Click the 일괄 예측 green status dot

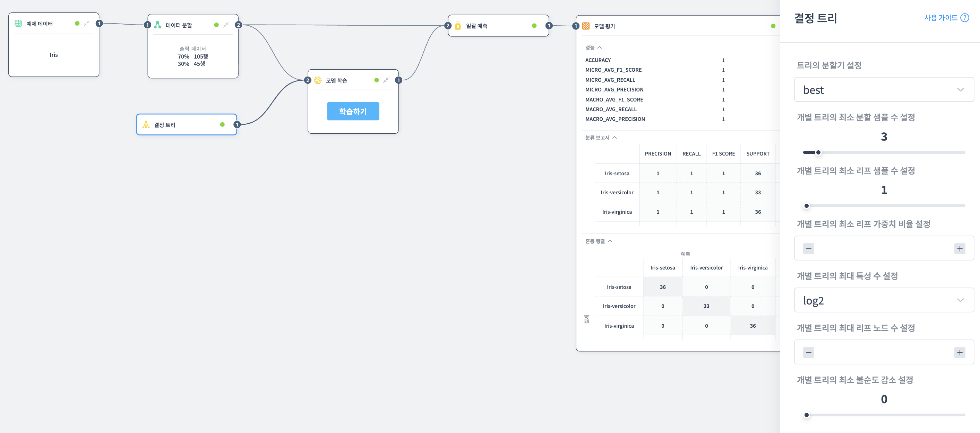coord(534,26)
